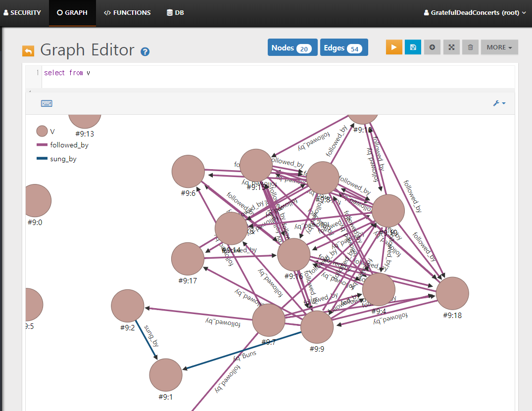Open the MORE dropdown menu
The image size is (532, 411).
pyautogui.click(x=499, y=47)
